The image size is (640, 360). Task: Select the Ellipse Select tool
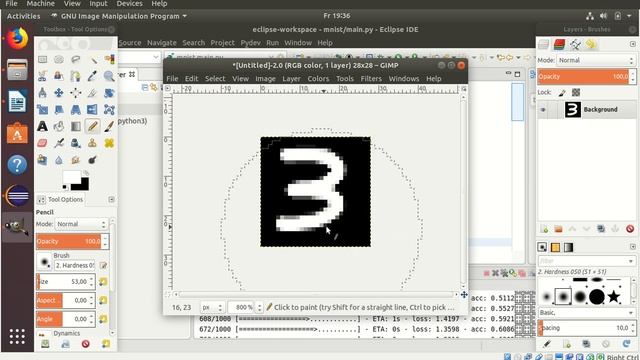click(x=59, y=60)
